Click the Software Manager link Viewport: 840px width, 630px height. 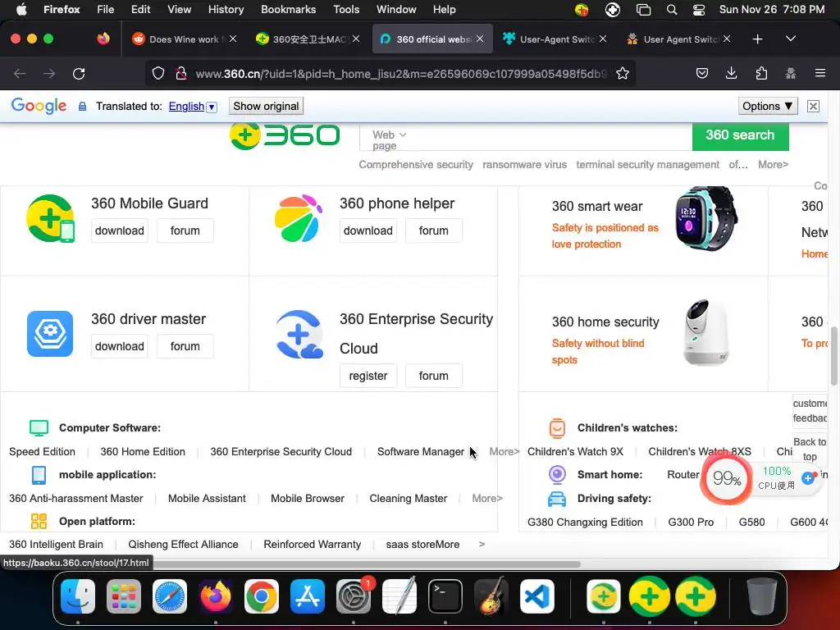pos(421,452)
